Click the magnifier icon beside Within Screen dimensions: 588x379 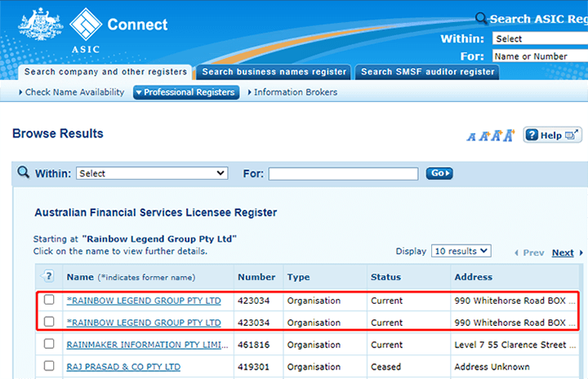click(23, 172)
